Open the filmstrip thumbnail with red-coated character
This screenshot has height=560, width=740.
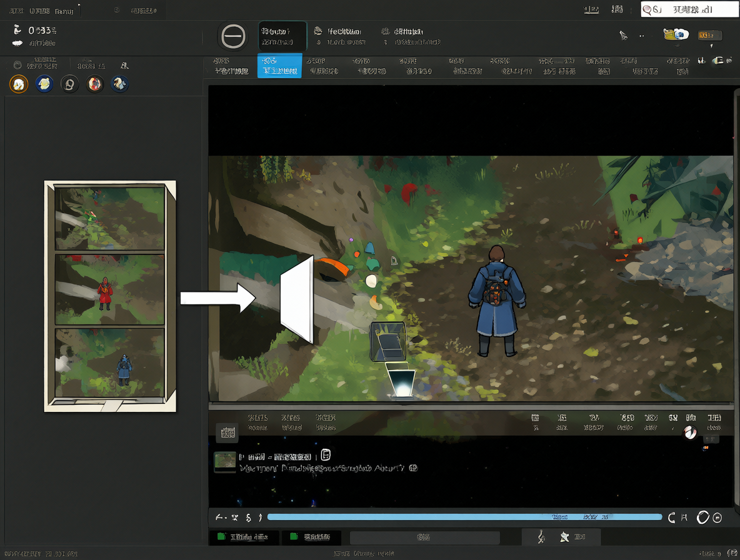(x=109, y=289)
